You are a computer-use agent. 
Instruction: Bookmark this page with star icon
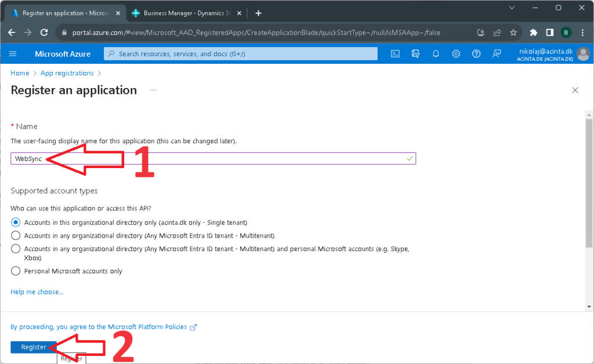[x=513, y=32]
